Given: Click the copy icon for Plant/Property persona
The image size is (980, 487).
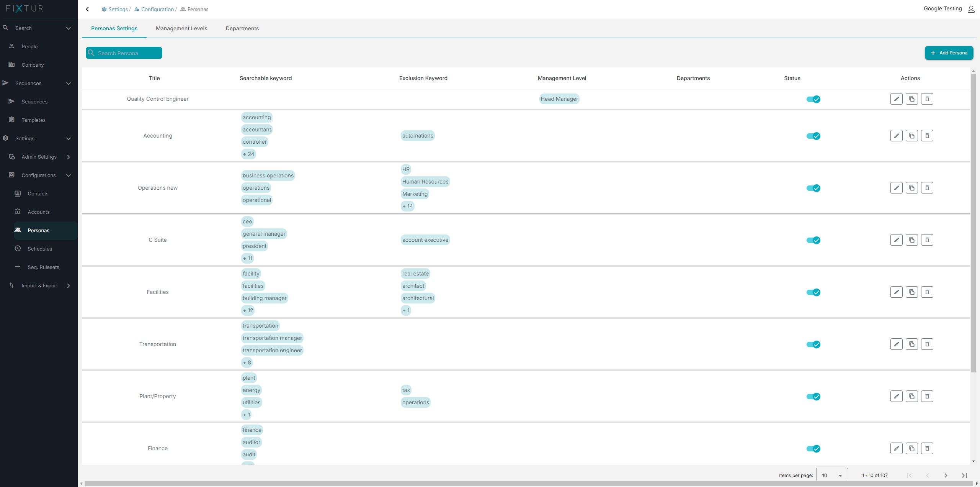Looking at the screenshot, I should click(x=911, y=396).
